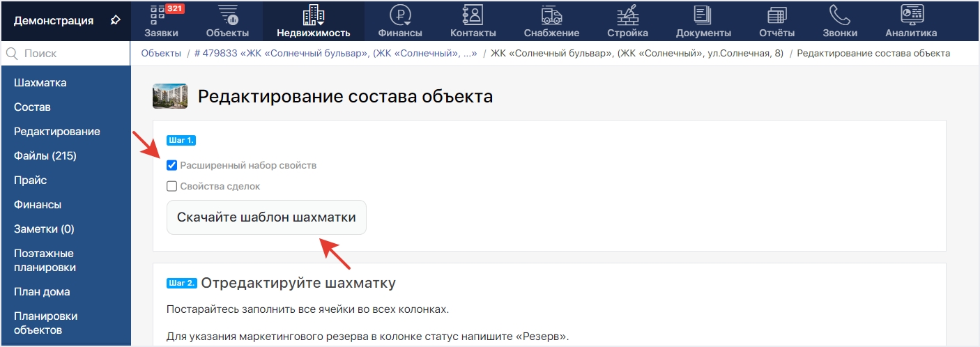The width and height of the screenshot is (980, 347).
Task: Open the Стройка brick wall icon
Action: (627, 15)
